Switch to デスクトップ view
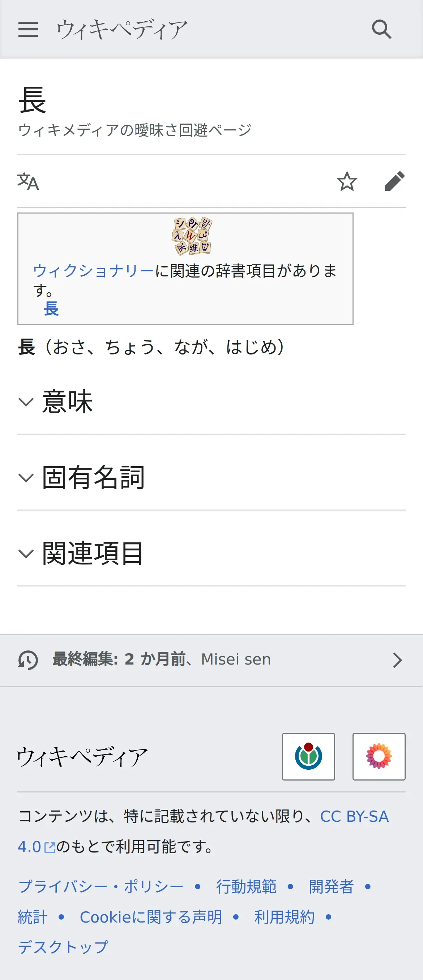The width and height of the screenshot is (423, 980). tap(63, 947)
